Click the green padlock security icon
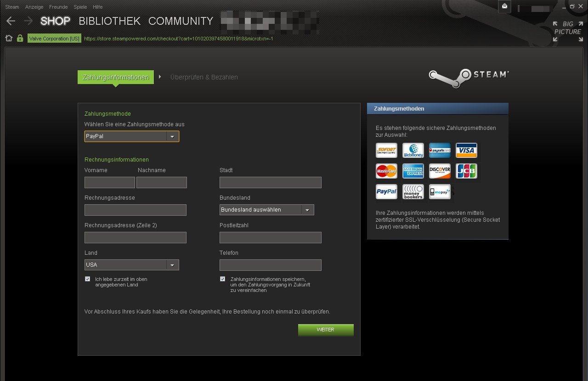Screen dimensions: 588x381 click(20, 39)
